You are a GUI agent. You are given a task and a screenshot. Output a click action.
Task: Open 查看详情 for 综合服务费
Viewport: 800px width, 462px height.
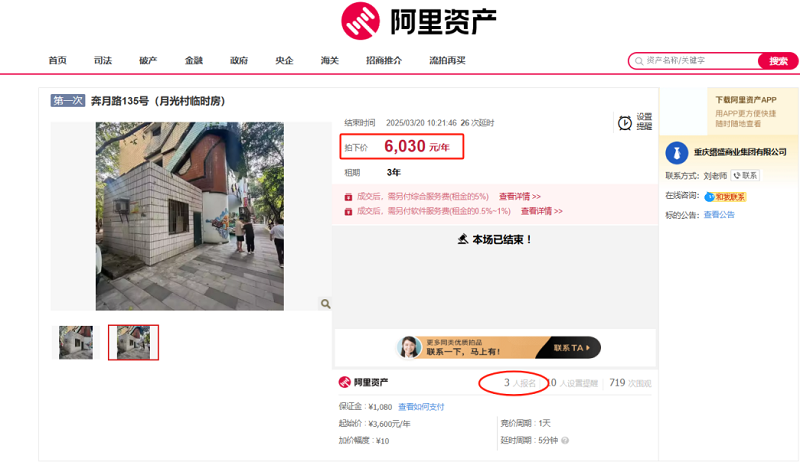coord(519,196)
